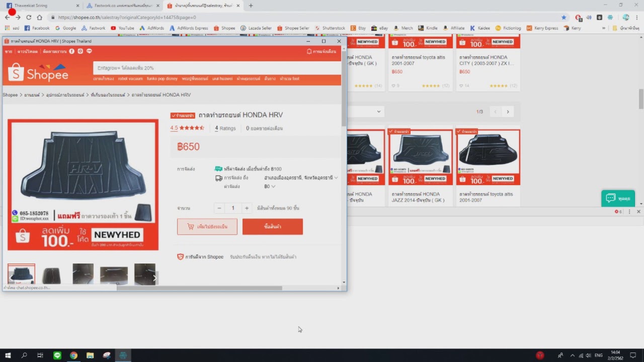Viewport: 644px width, 362px height.
Task: Open Windows Start menu
Action: tap(8, 355)
